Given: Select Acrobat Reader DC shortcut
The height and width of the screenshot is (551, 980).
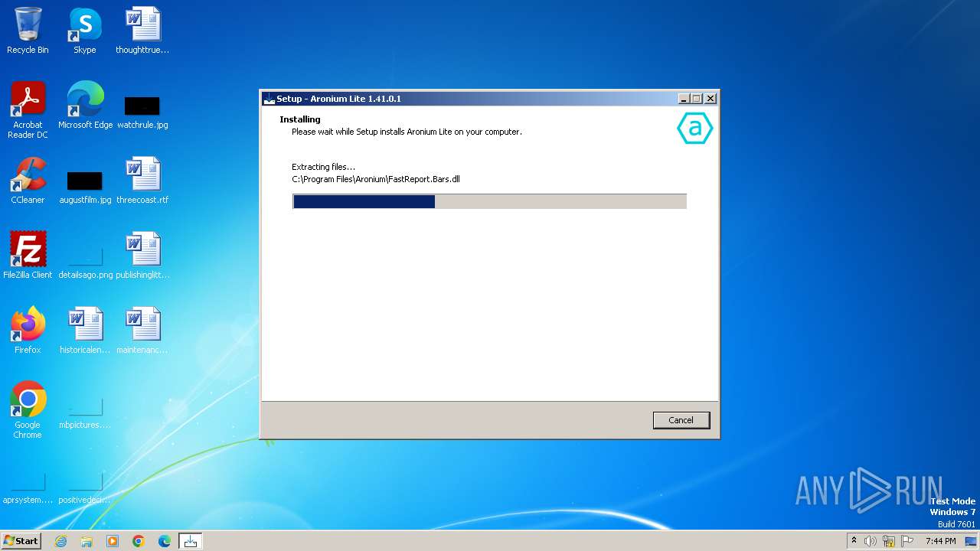Looking at the screenshot, I should [x=28, y=110].
